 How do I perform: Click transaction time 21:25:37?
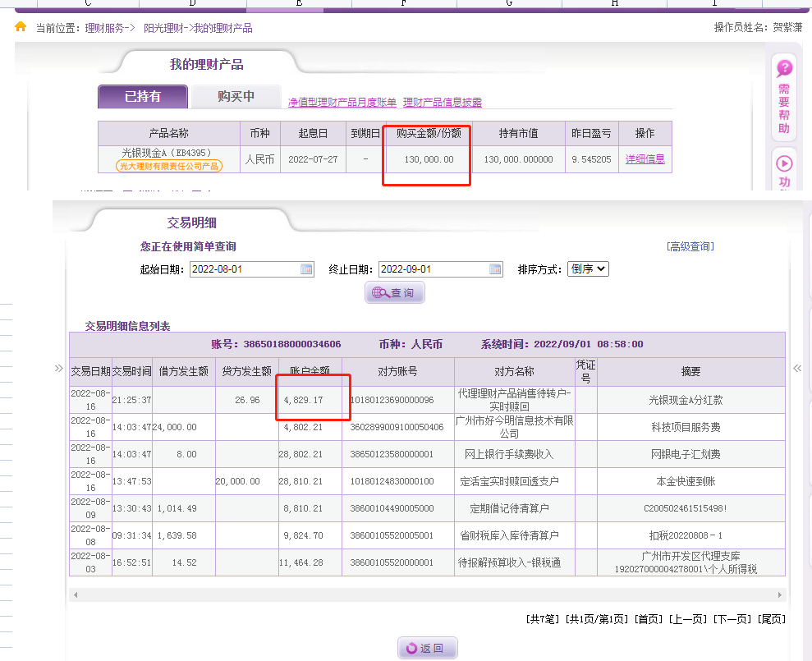coord(131,400)
